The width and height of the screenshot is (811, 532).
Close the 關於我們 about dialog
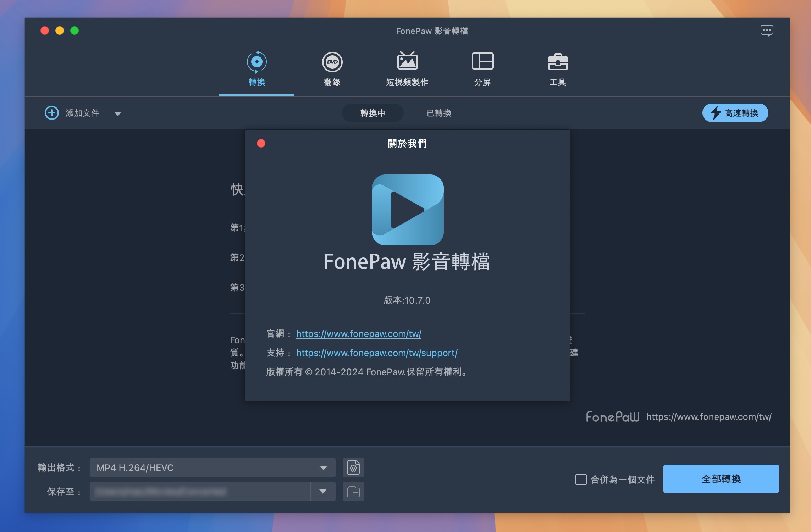pos(261,143)
